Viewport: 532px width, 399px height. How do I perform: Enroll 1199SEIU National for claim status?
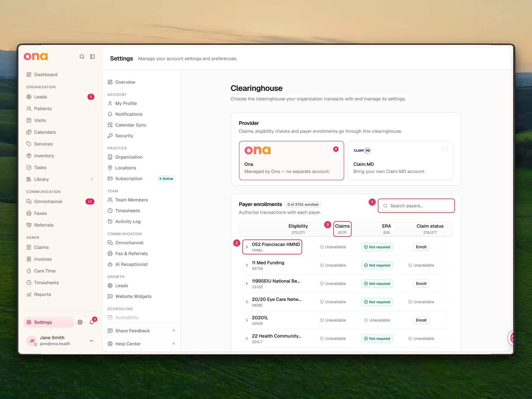coord(421,284)
